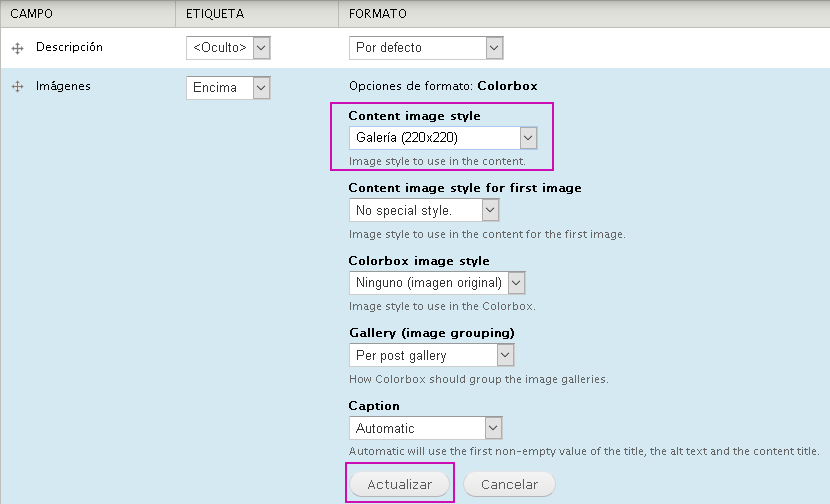Click the ETIQUETA column header
The height and width of the screenshot is (504, 830).
tap(215, 14)
